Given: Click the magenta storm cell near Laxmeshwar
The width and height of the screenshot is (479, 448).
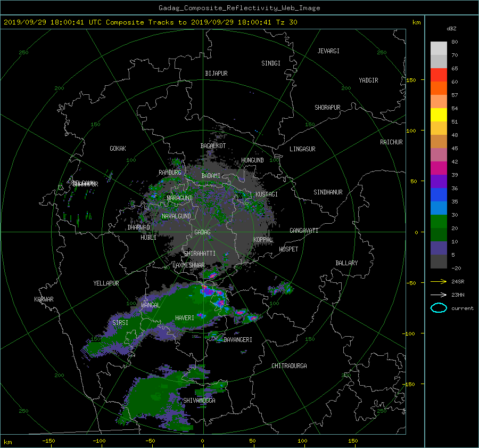Looking at the screenshot, I should click(212, 275).
